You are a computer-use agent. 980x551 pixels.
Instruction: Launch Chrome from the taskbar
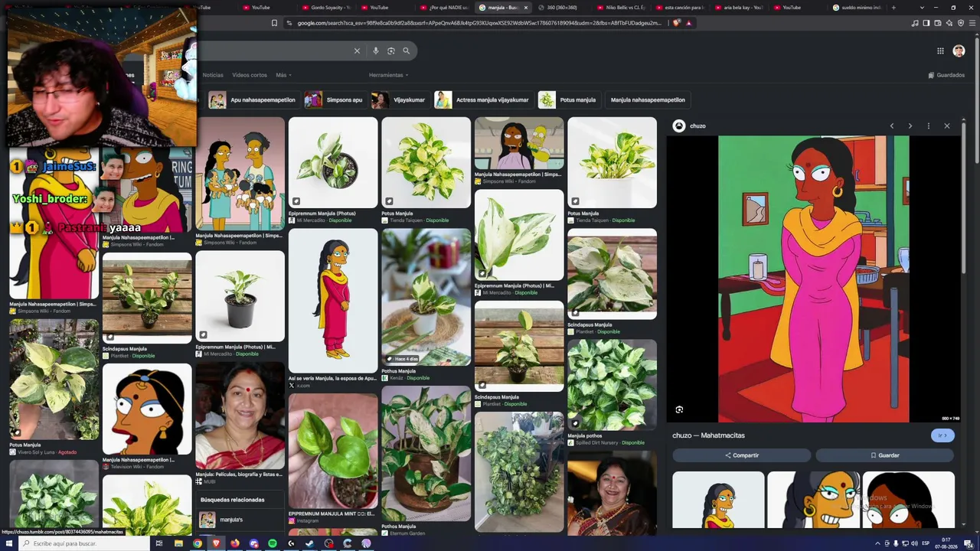coord(198,543)
